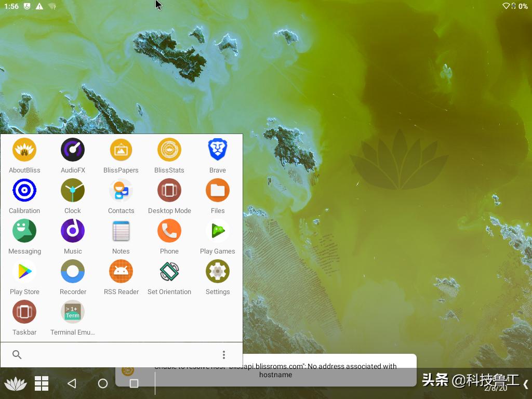Open the Recorder app
532x399 pixels.
point(73,271)
